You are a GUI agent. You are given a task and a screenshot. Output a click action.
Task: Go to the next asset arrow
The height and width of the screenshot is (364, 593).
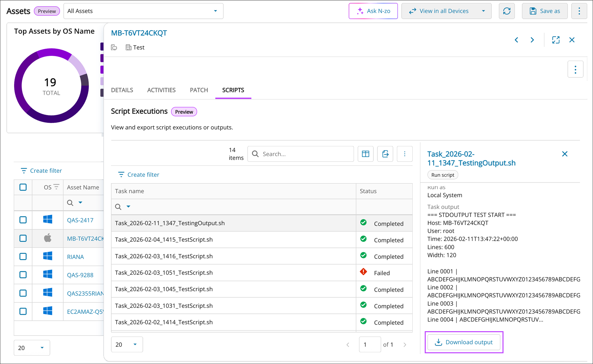tap(532, 40)
